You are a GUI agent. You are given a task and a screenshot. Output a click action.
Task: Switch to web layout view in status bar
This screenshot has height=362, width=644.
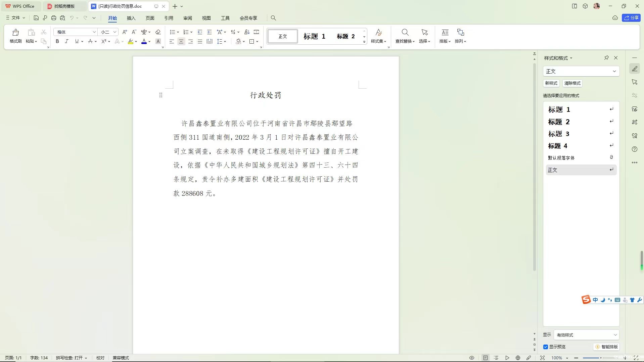click(x=518, y=358)
